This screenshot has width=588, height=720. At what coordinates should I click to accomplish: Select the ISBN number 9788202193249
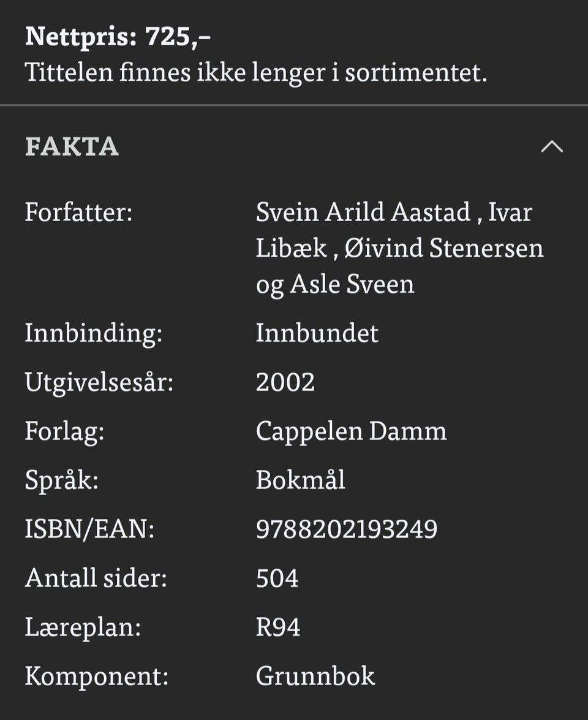347,529
